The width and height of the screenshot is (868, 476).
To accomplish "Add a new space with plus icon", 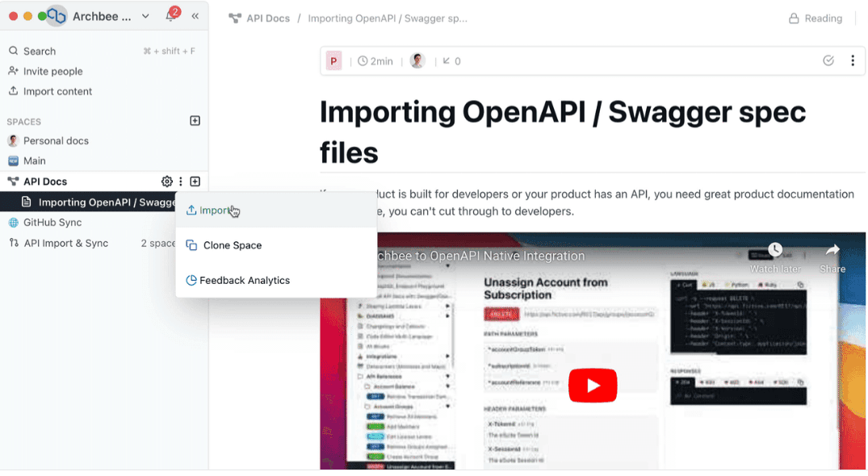I will click(195, 121).
